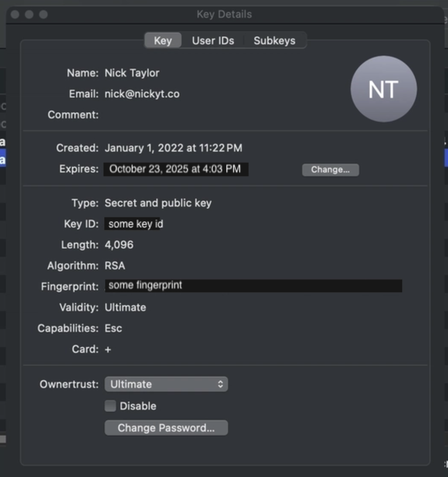The height and width of the screenshot is (477, 448).
Task: Switch to the User IDs tab
Action: click(x=213, y=41)
